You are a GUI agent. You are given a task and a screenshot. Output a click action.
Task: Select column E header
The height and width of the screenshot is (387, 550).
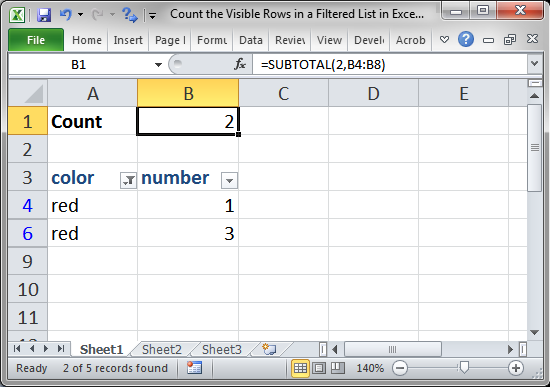coord(463,93)
